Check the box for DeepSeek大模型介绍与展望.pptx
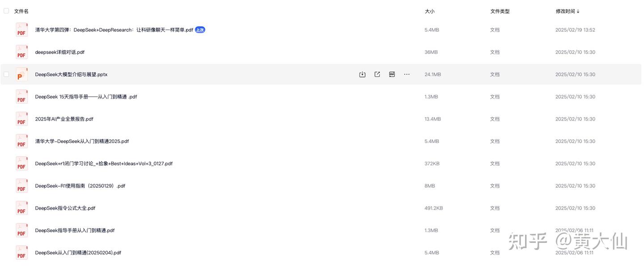 [x=6, y=74]
